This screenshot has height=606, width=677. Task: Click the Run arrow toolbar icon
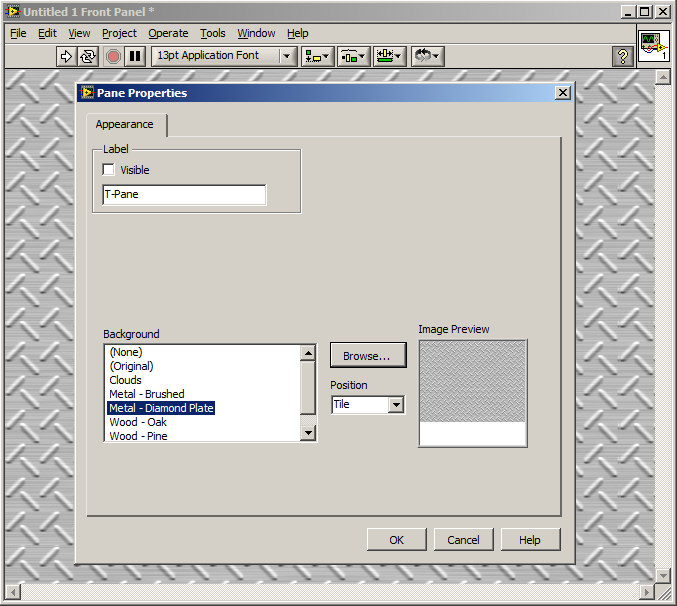pos(66,57)
